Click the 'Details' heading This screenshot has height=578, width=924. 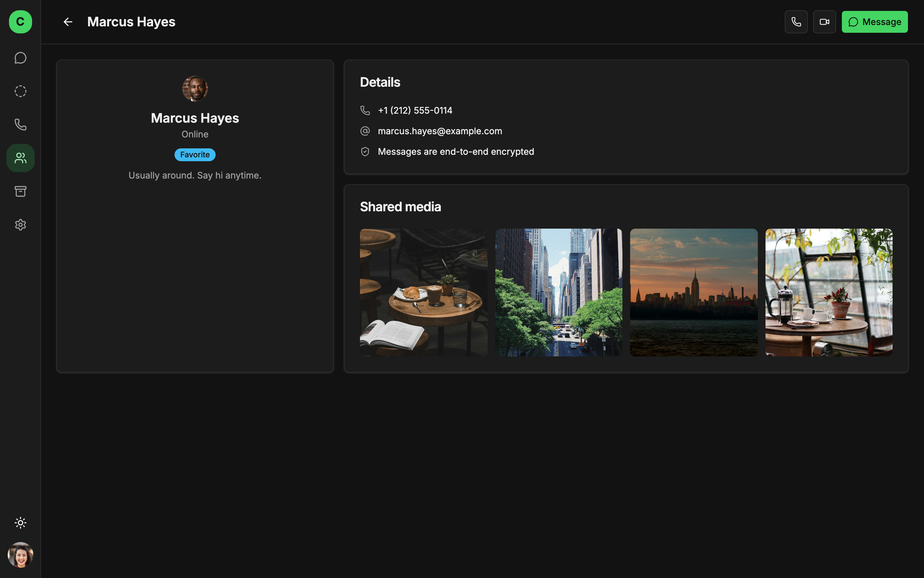coord(380,82)
